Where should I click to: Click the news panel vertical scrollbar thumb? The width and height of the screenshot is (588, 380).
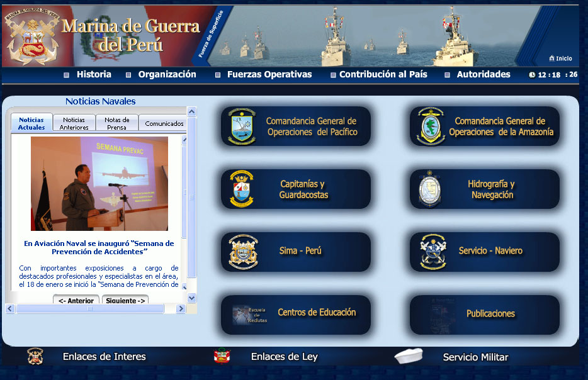click(191, 198)
